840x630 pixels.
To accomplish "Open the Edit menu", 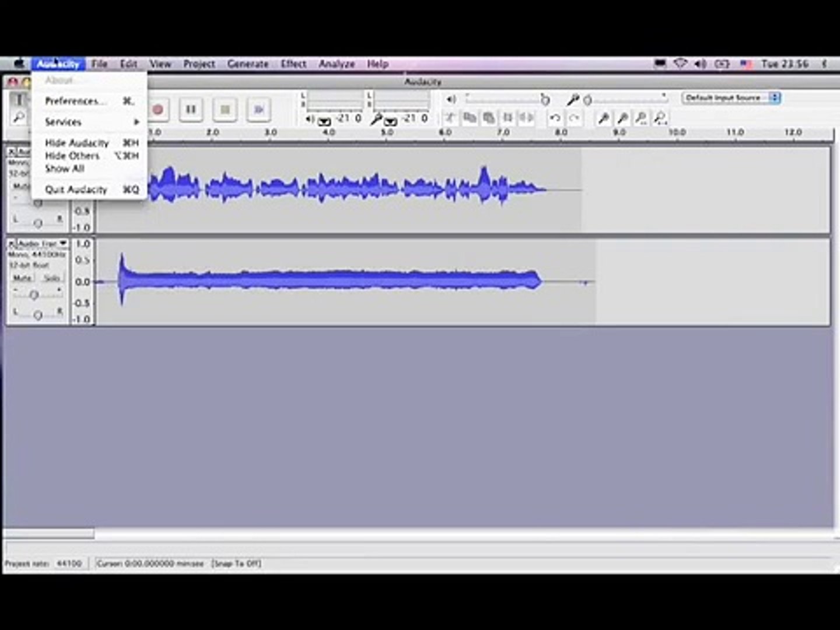I will coord(128,64).
